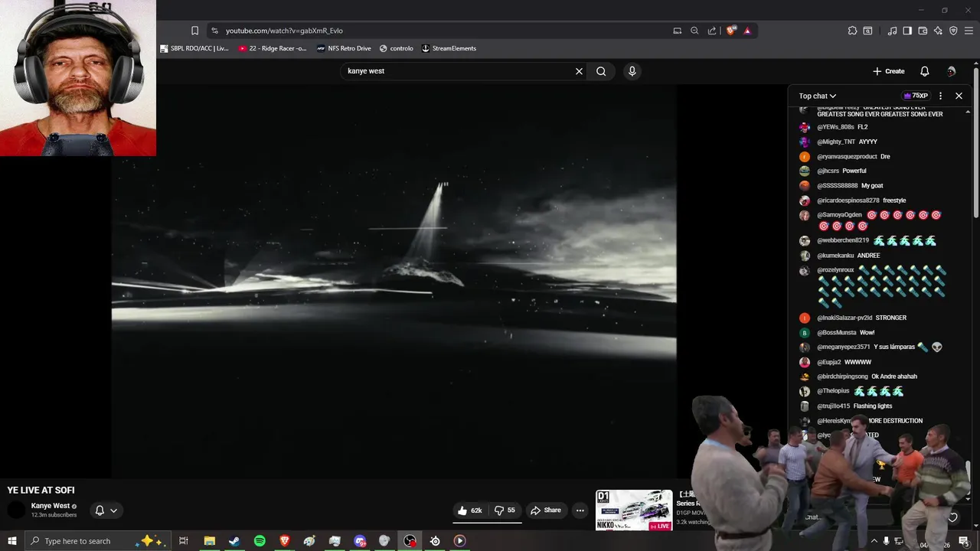This screenshot has height=551, width=980.
Task: Open Leo AI sparkle icon in toolbar
Action: click(x=938, y=31)
